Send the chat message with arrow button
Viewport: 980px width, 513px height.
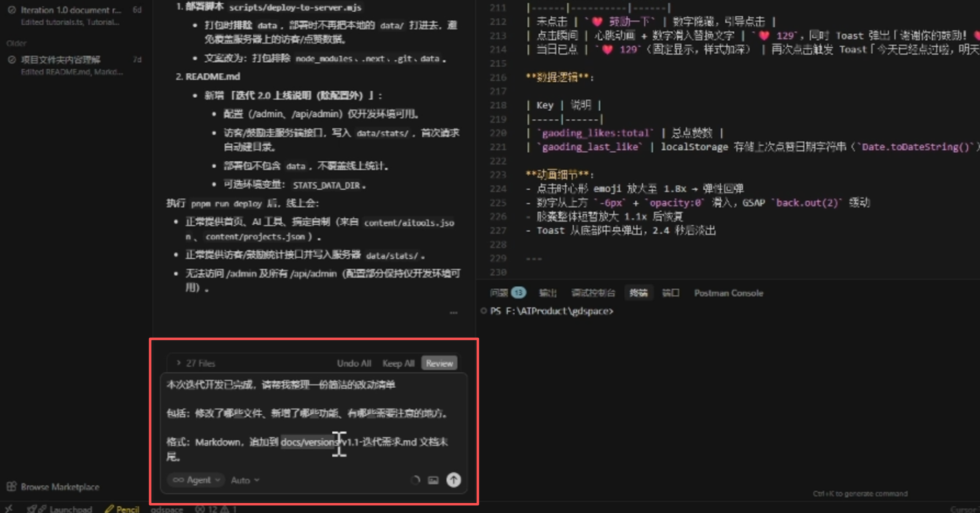[453, 480]
